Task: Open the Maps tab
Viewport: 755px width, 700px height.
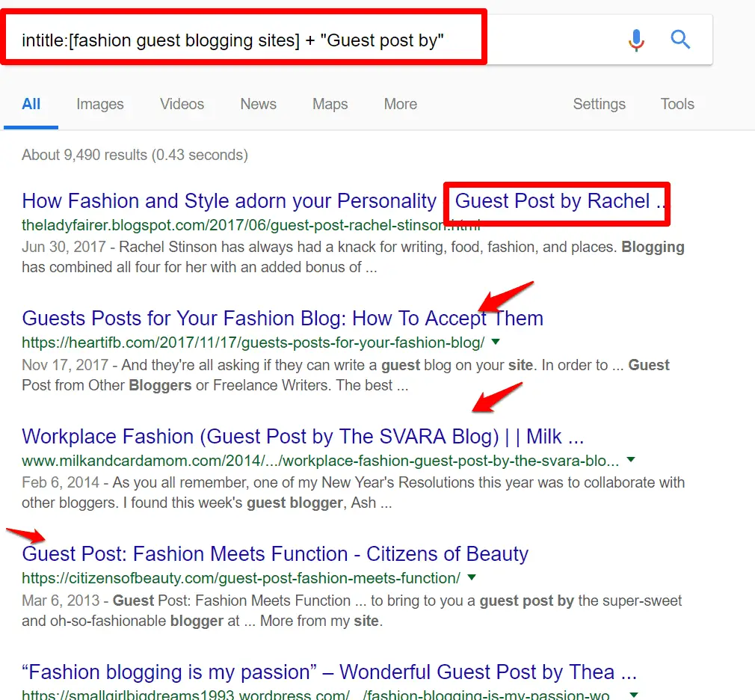Action: [x=330, y=104]
